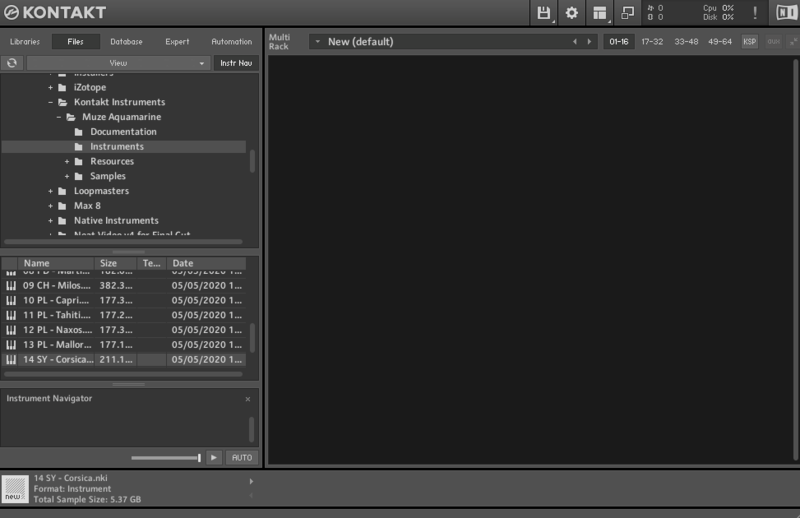Open the multi rack preset dropdown arrow
800x518 pixels.
click(x=317, y=42)
